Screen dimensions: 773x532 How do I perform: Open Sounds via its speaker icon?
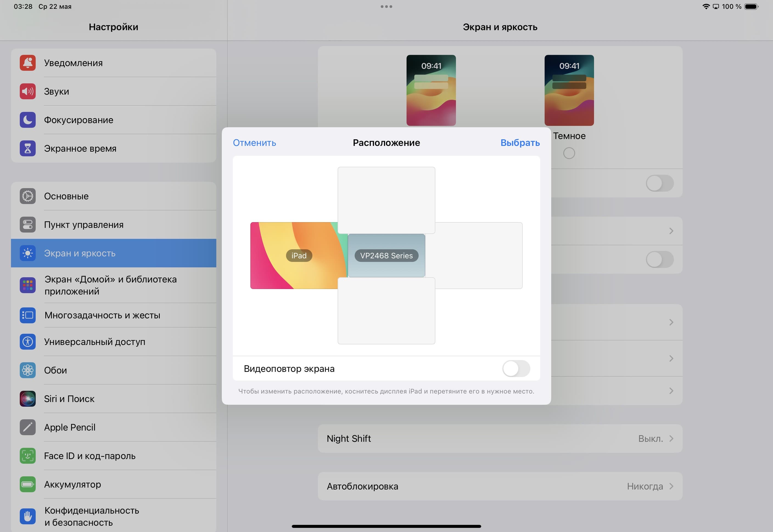coord(27,91)
